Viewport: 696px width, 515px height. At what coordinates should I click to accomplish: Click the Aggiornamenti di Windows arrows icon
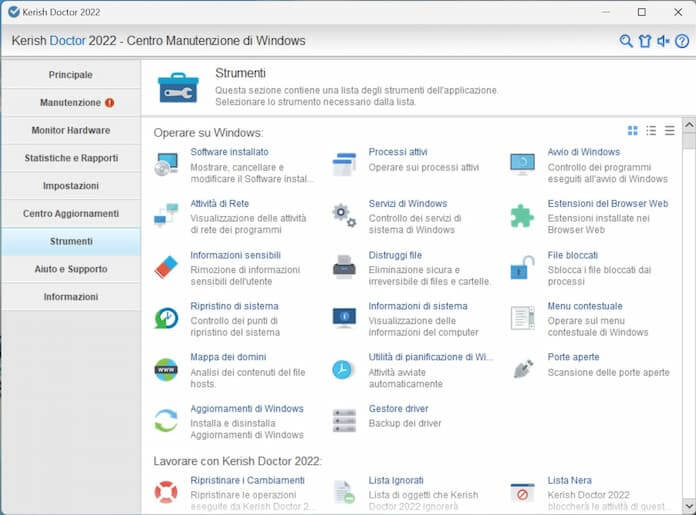coord(166,420)
